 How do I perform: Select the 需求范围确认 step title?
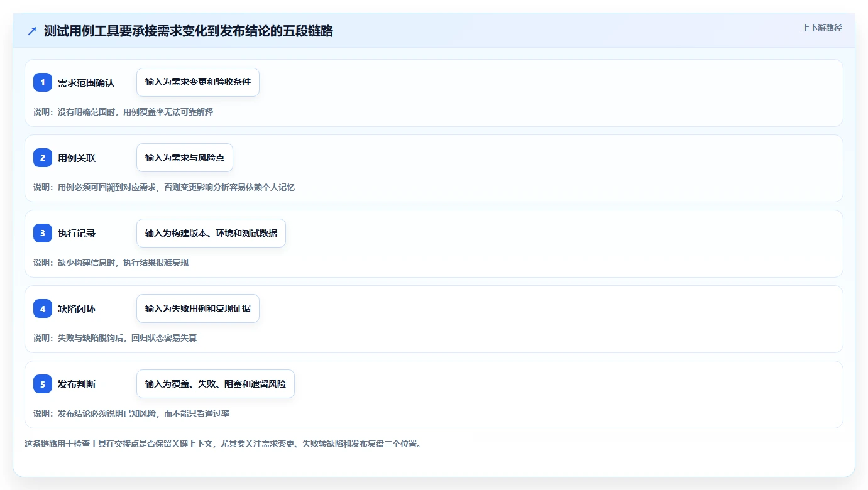coord(86,82)
